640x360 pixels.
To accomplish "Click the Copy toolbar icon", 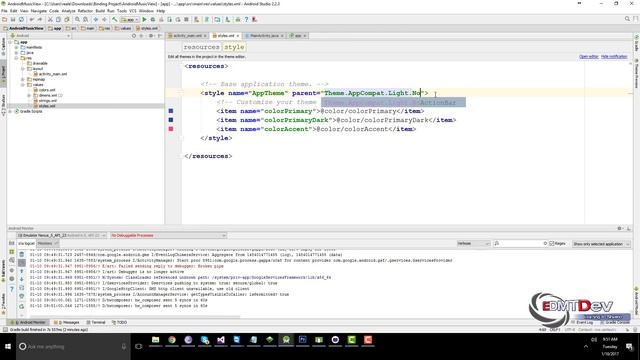I will click(x=58, y=20).
